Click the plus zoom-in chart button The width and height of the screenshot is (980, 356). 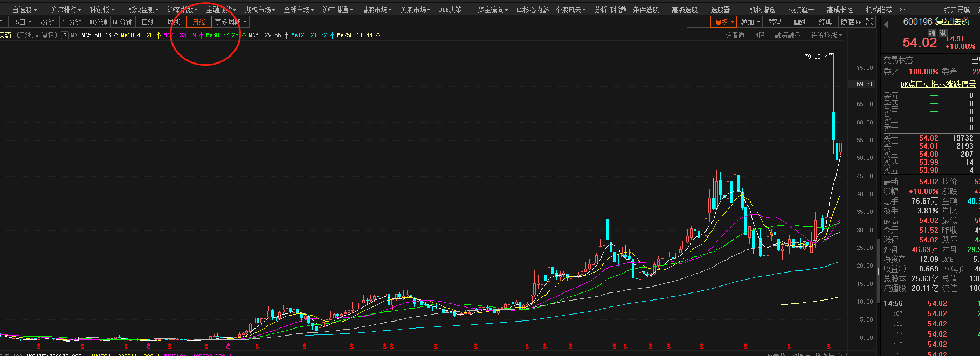[693, 22]
